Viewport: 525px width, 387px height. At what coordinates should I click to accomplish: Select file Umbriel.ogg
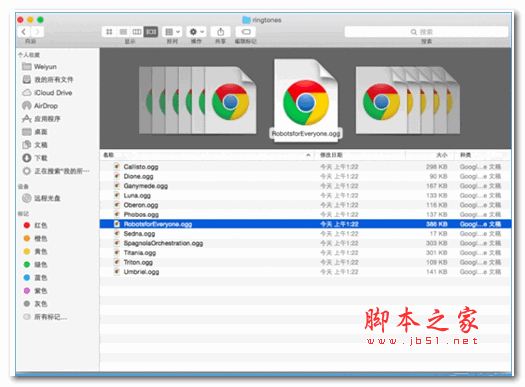[305, 272]
